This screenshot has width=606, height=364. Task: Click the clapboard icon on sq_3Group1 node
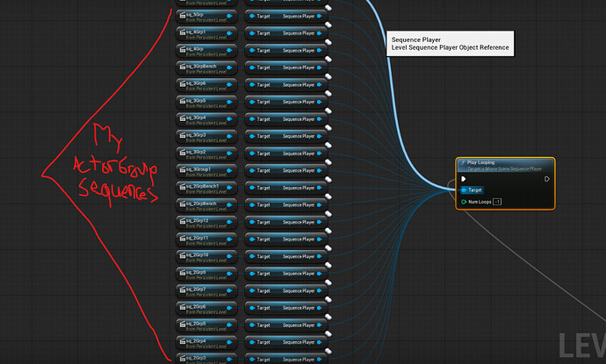(x=183, y=170)
